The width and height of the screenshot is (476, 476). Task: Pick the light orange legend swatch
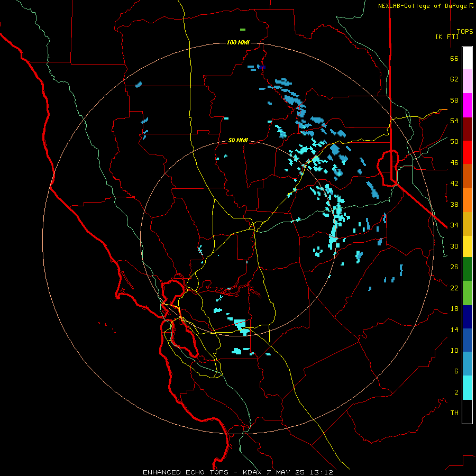coord(467,200)
